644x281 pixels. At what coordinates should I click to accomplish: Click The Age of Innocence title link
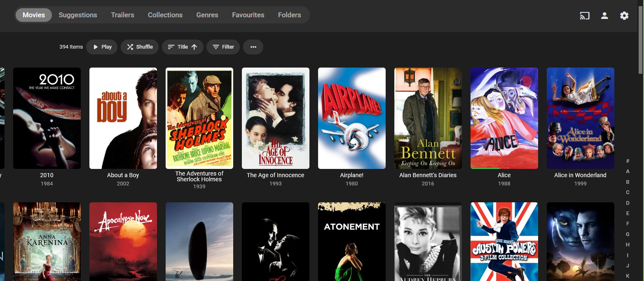(275, 175)
